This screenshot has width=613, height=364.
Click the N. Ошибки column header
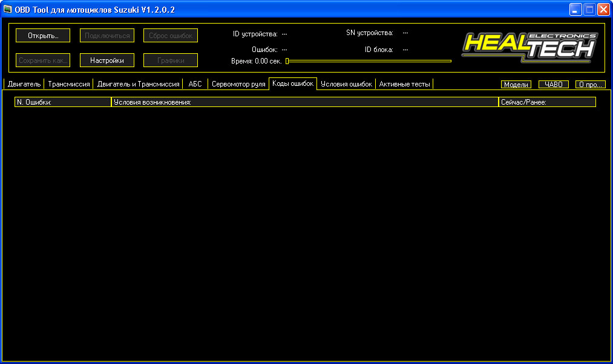63,102
